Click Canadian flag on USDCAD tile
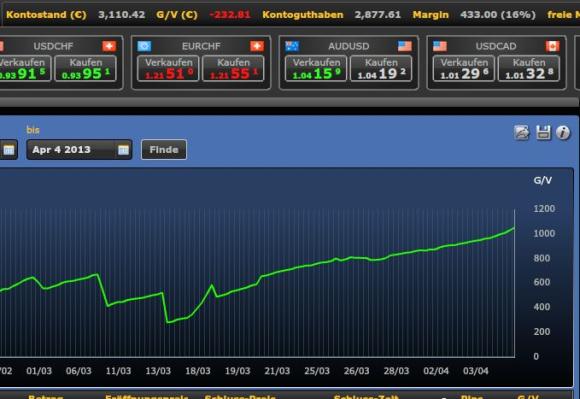This screenshot has height=399, width=580. pyautogui.click(x=552, y=46)
